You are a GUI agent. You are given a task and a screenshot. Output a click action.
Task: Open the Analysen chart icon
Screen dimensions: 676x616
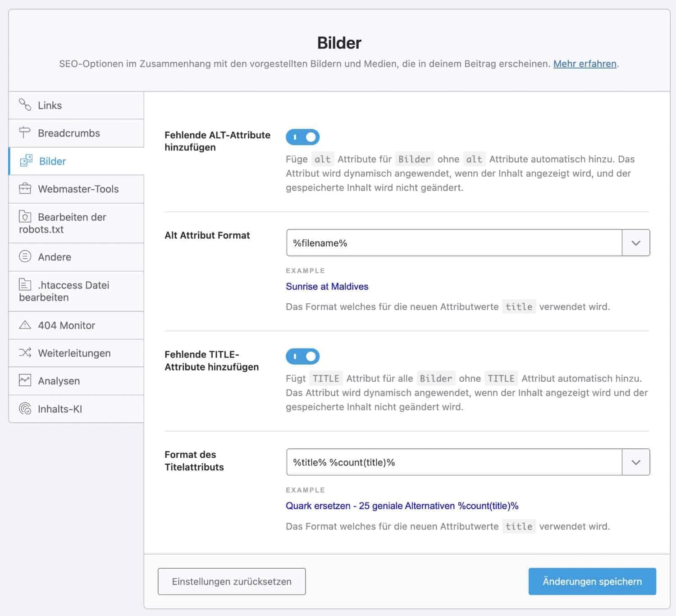pos(25,380)
